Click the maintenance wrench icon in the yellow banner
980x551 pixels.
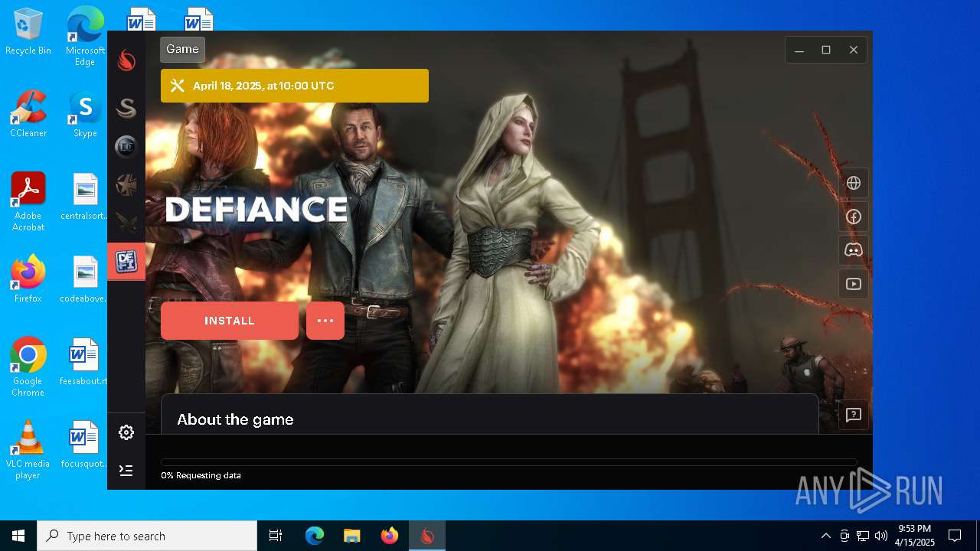[x=177, y=86]
